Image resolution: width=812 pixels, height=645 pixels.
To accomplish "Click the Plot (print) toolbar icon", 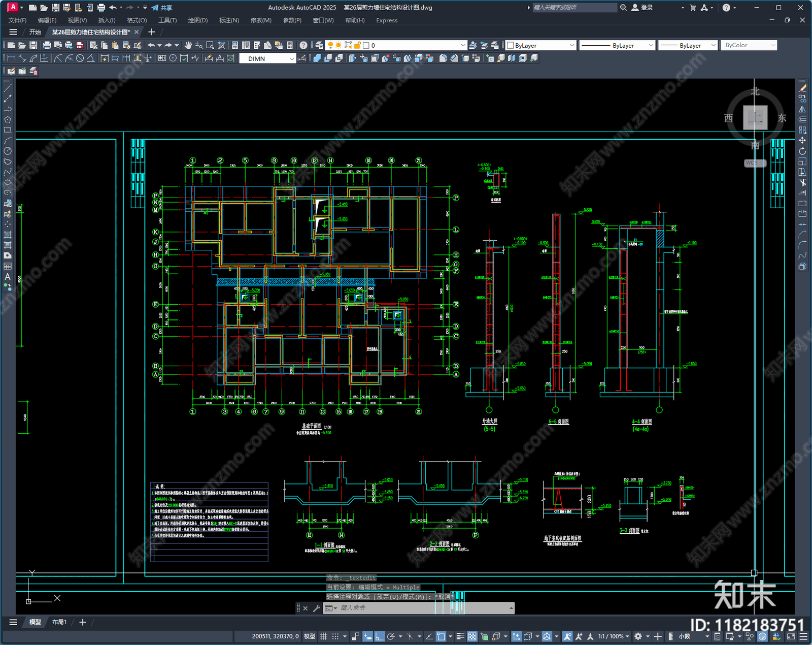I will (x=47, y=45).
